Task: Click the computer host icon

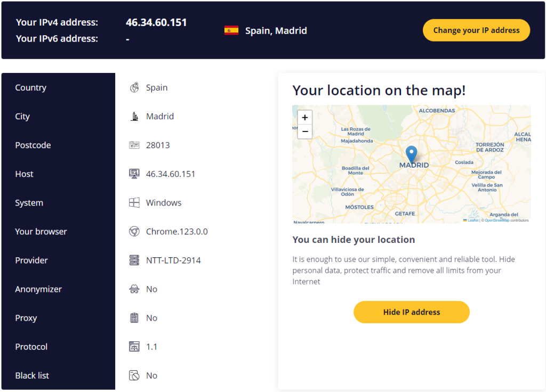Action: (x=134, y=174)
